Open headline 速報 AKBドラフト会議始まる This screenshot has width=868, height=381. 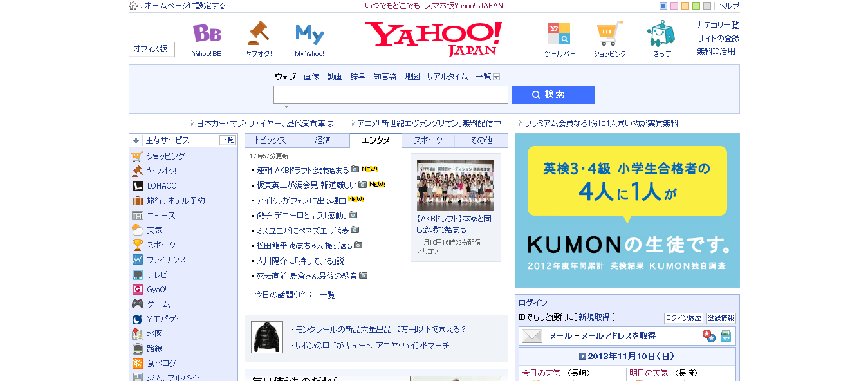coord(302,170)
